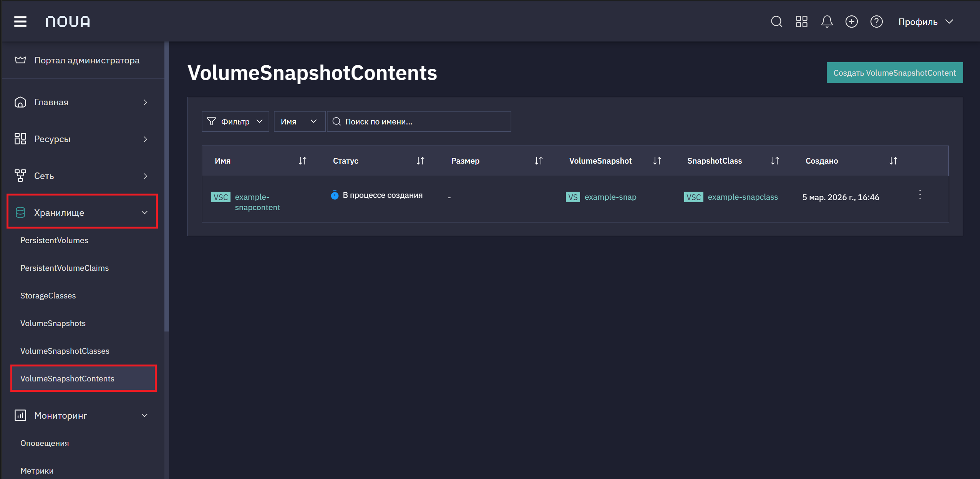Click the VSC badge beside example-snapcontent

click(221, 197)
